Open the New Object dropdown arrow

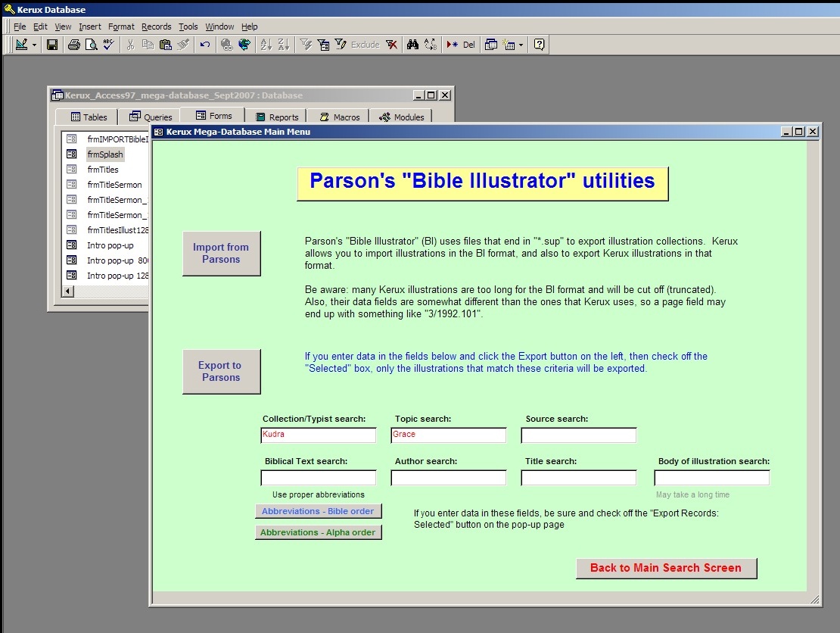tap(521, 45)
